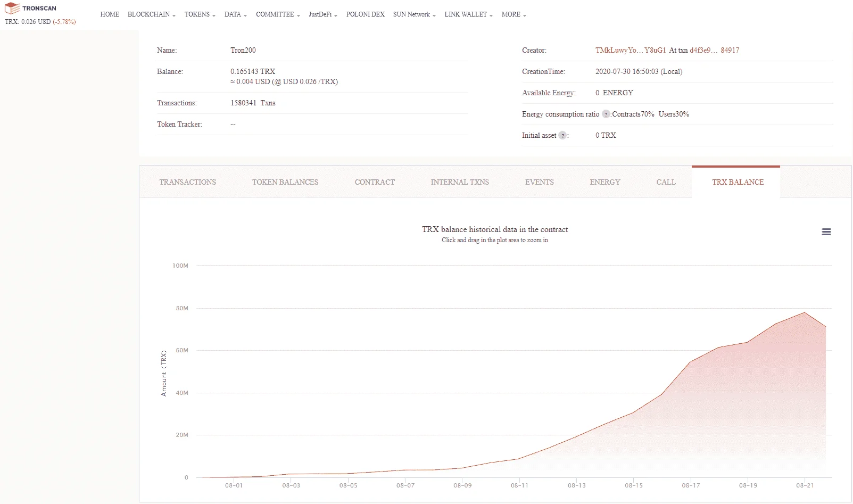853x504 pixels.
Task: Open the creator address TMkLuwyYo...Y8uG1 link
Action: coord(631,51)
